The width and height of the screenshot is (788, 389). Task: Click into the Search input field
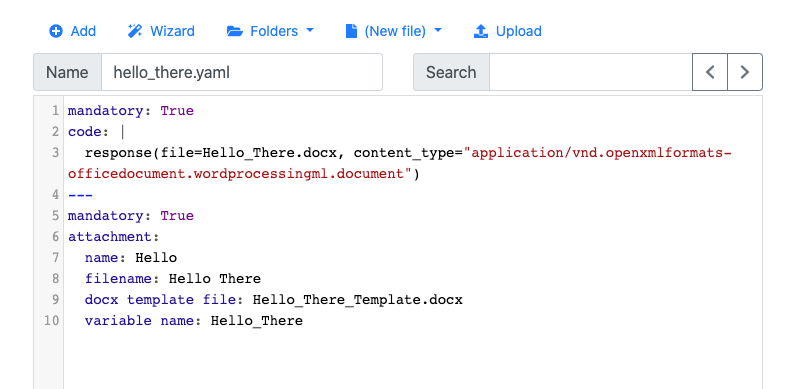tap(590, 72)
